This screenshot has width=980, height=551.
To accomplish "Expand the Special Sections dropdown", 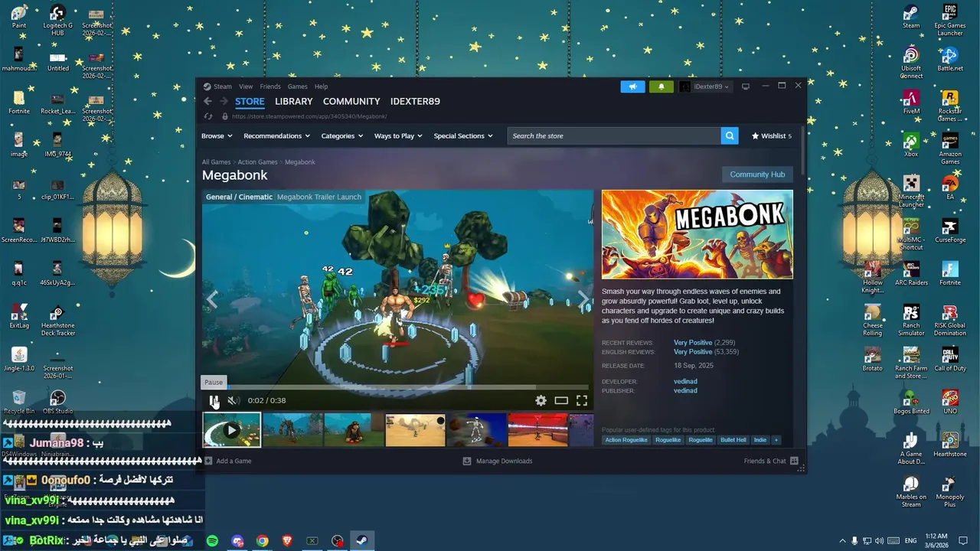I will click(463, 135).
